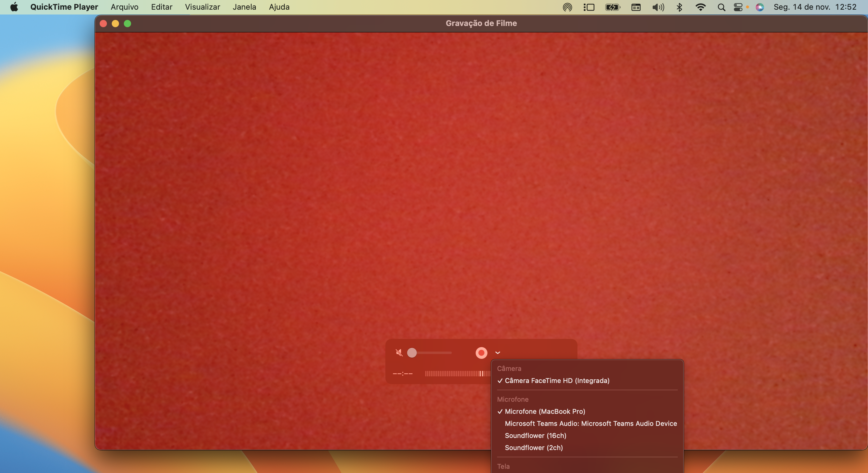
Task: Select Soundflower (2ch) as microphone
Action: (x=533, y=448)
